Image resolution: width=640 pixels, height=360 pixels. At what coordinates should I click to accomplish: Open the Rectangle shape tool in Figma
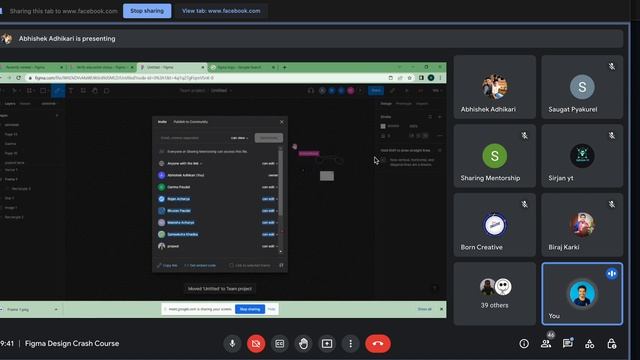[43, 91]
